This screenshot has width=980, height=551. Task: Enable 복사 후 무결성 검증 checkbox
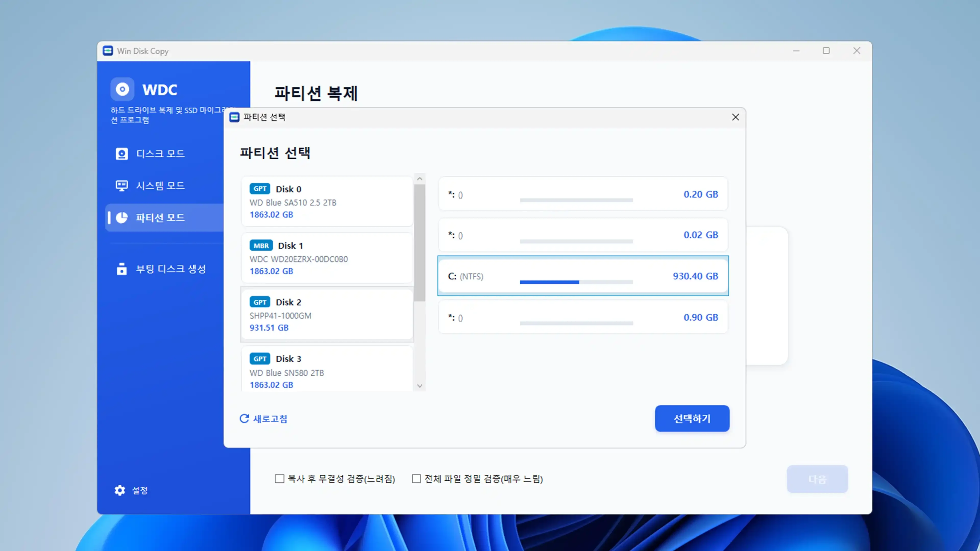pyautogui.click(x=280, y=478)
